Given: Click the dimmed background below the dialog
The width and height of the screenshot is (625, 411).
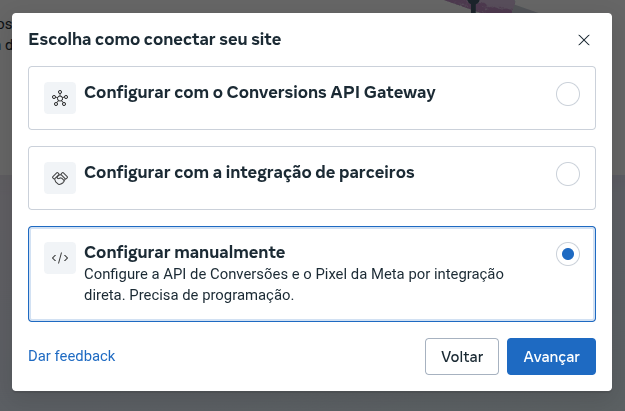Looking at the screenshot, I should pos(312,401).
